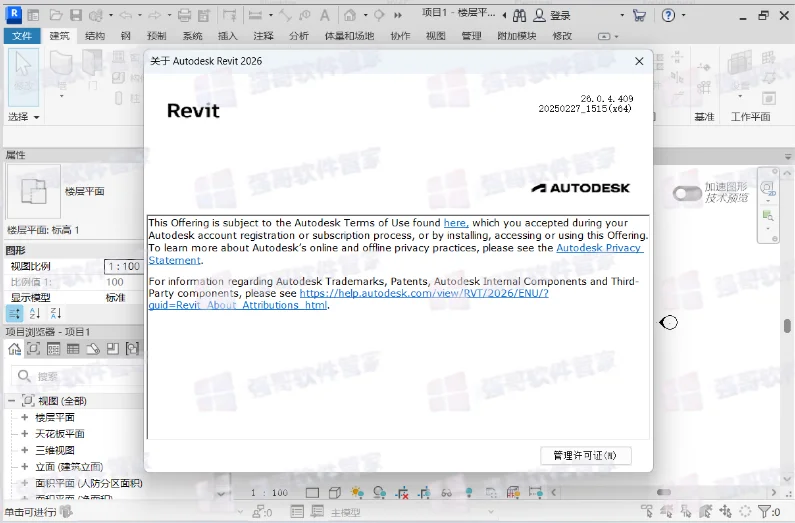This screenshot has height=523, width=795.
Task: Expand the 立面 (建筑立面) tree node
Action: (x=24, y=466)
